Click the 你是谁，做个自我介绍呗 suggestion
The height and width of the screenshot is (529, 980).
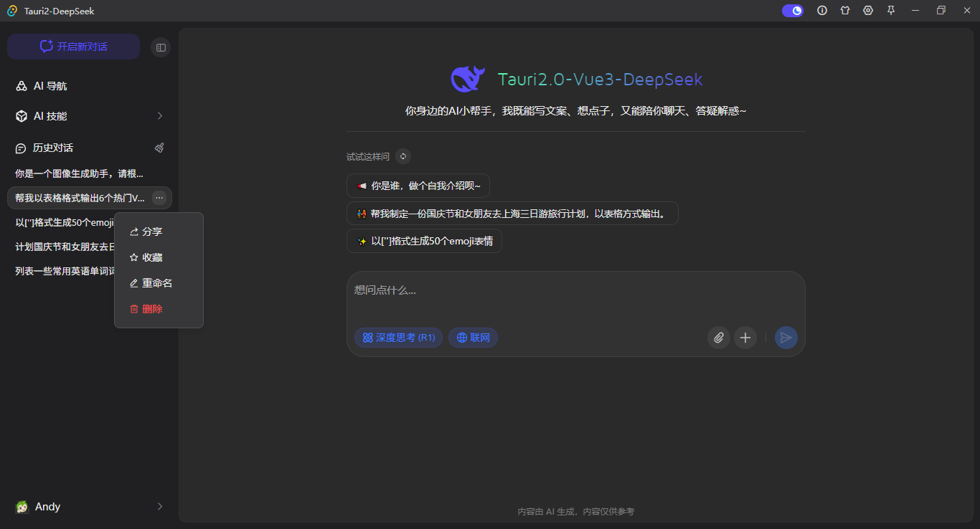click(418, 186)
